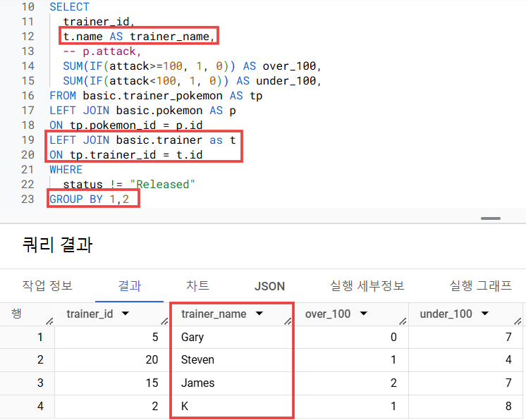Click the over_100 column resize handle

point(403,321)
